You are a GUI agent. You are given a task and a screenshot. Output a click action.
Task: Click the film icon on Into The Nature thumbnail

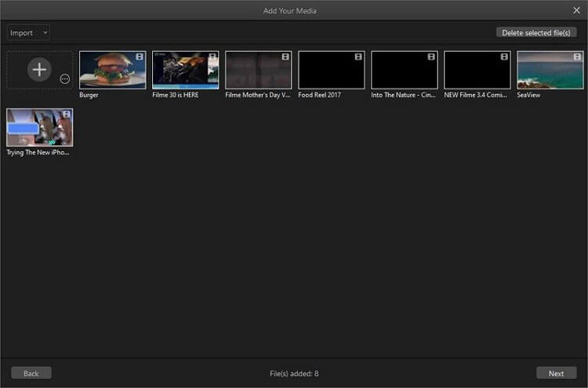pos(431,56)
